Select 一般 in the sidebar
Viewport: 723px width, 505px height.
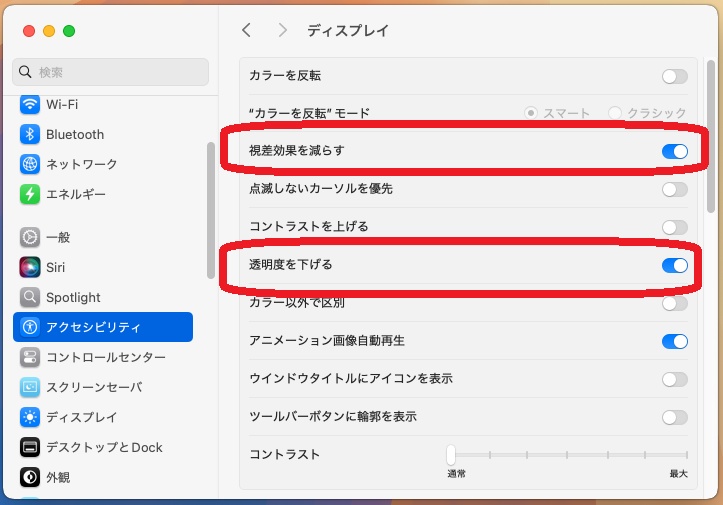(x=102, y=237)
